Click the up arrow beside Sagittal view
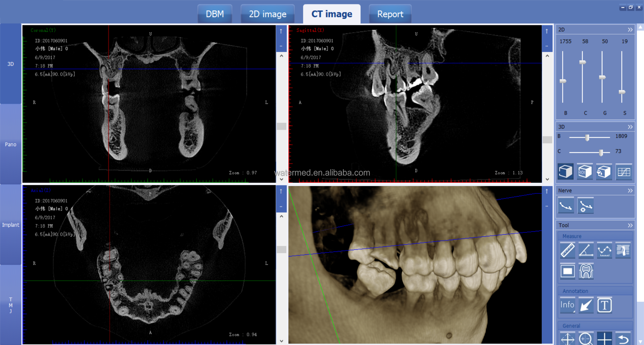 click(x=547, y=31)
